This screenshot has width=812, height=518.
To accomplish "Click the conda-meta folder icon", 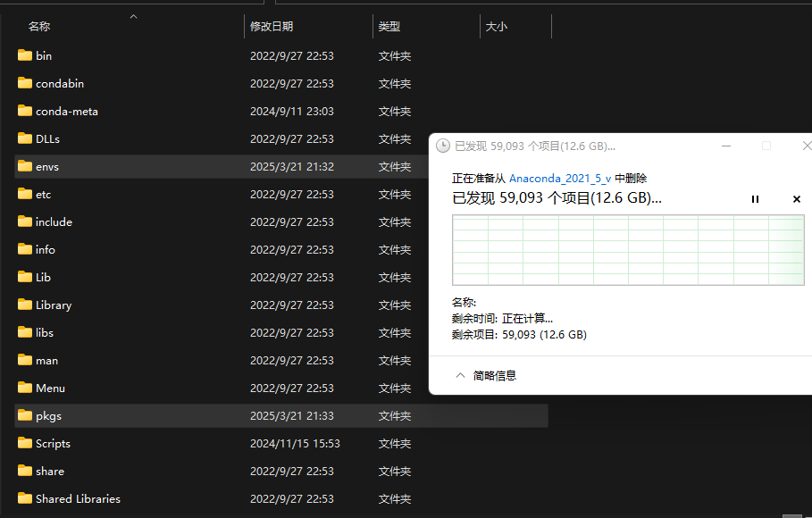I will point(25,111).
